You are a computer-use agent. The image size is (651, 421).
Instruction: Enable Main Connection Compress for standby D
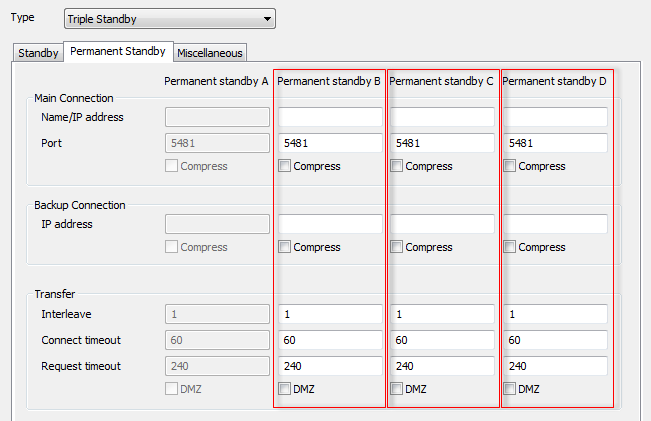pyautogui.click(x=509, y=166)
